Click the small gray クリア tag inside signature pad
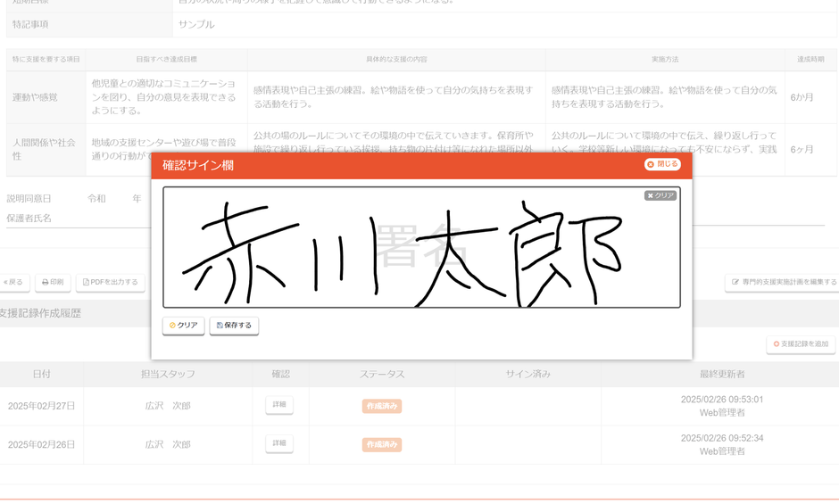 point(660,195)
